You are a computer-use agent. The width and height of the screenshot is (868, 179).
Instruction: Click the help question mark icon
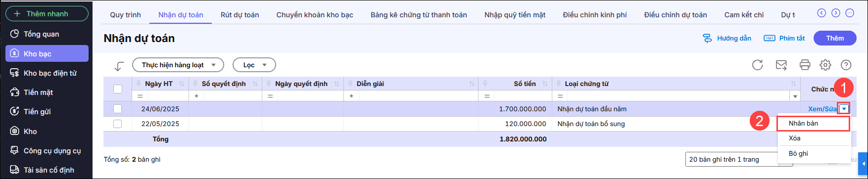846,65
